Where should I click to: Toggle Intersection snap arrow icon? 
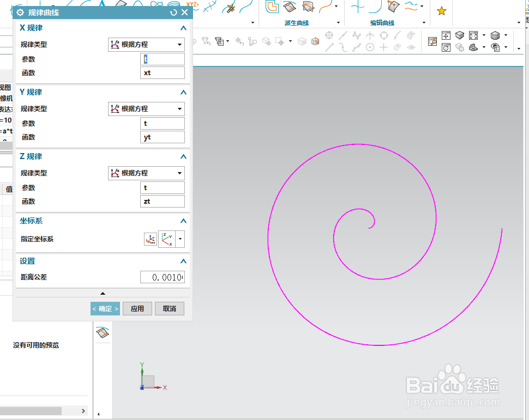(370, 35)
